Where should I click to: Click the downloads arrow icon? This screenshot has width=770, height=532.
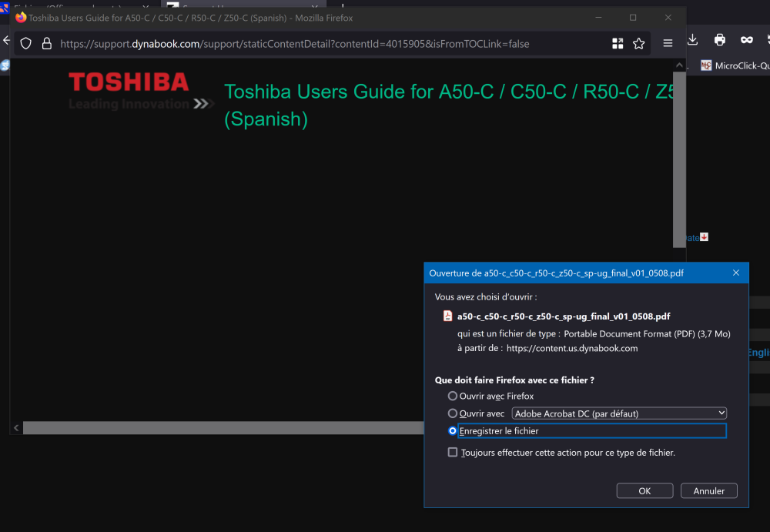(692, 40)
